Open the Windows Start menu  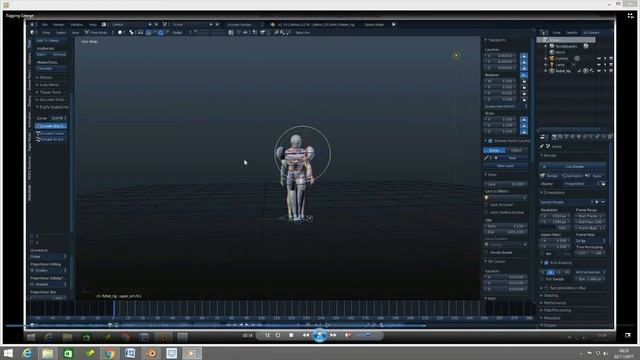8,353
